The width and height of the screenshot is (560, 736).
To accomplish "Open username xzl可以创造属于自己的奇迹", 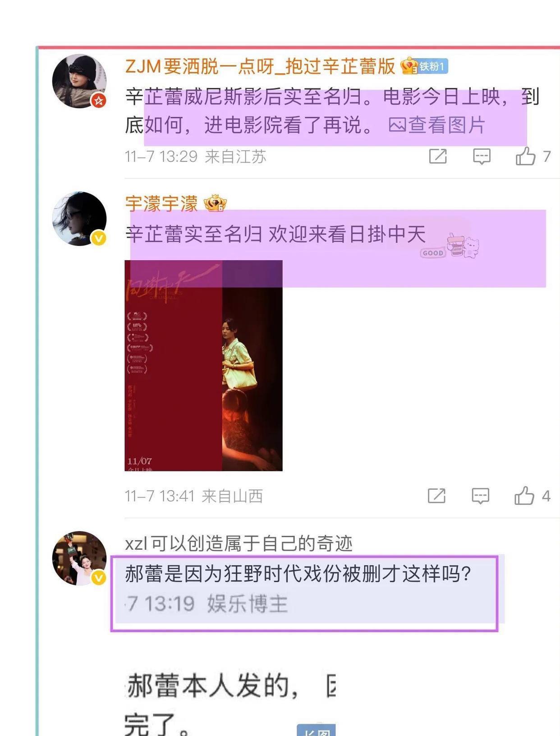I will (239, 543).
